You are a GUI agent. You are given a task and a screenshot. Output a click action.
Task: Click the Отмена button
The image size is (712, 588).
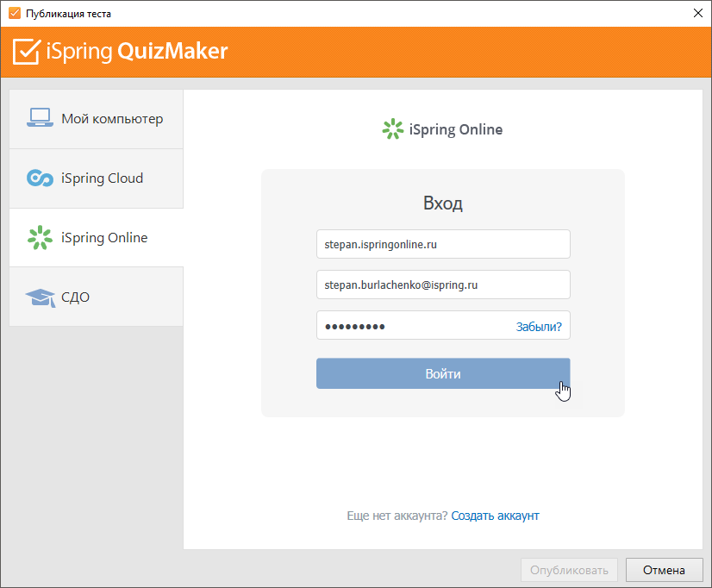click(664, 570)
